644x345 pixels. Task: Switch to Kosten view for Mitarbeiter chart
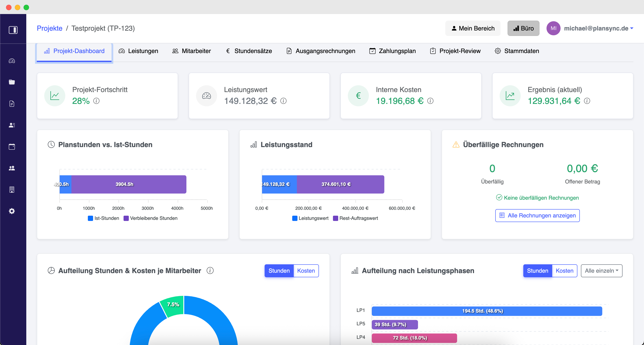[x=306, y=271]
